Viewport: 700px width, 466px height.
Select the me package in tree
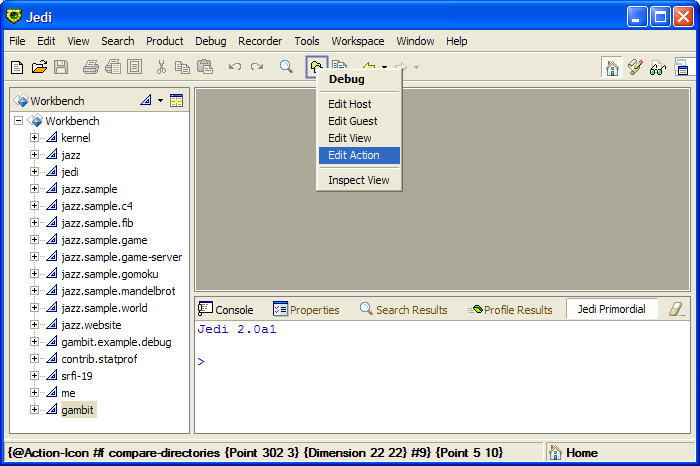point(68,393)
